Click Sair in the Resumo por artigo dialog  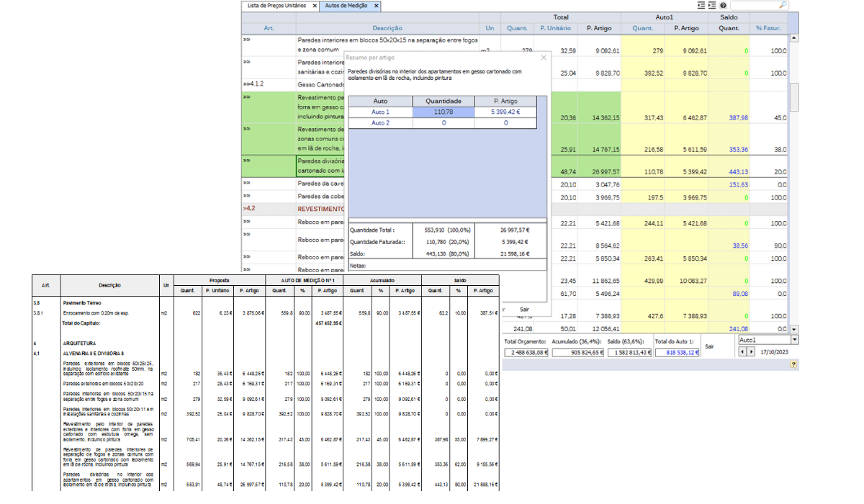[x=525, y=309]
